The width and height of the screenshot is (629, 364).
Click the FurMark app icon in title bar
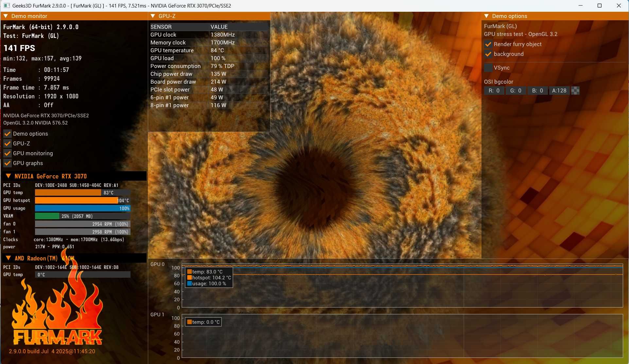7,6
